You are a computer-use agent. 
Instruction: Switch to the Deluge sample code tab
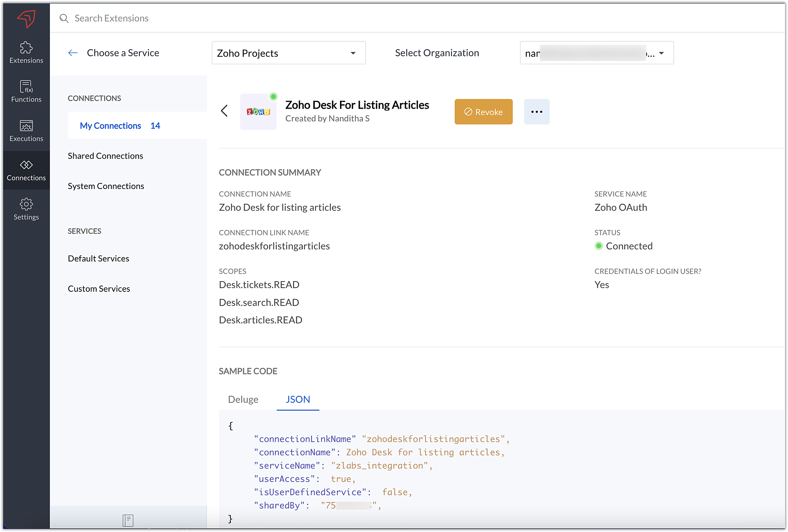243,399
